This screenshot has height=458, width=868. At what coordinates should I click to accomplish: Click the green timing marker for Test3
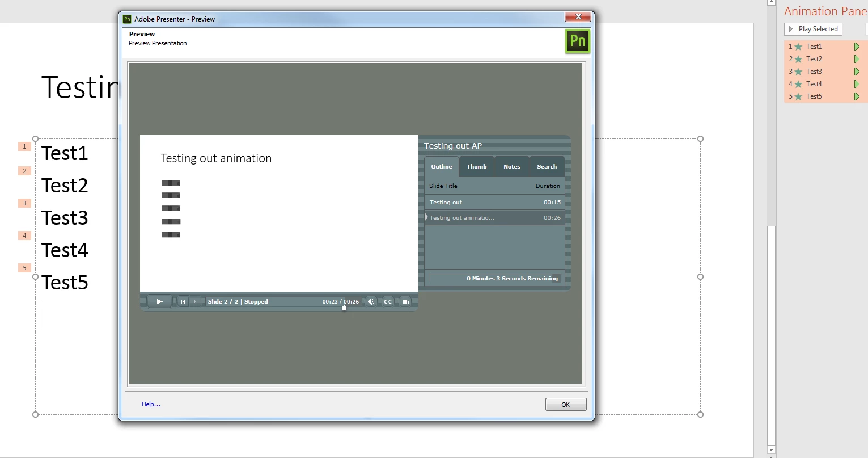(857, 72)
